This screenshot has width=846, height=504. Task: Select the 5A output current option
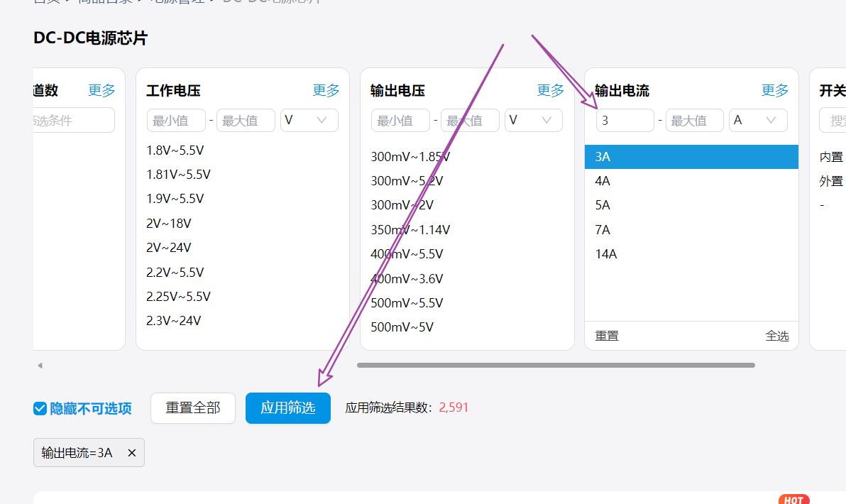pyautogui.click(x=603, y=205)
